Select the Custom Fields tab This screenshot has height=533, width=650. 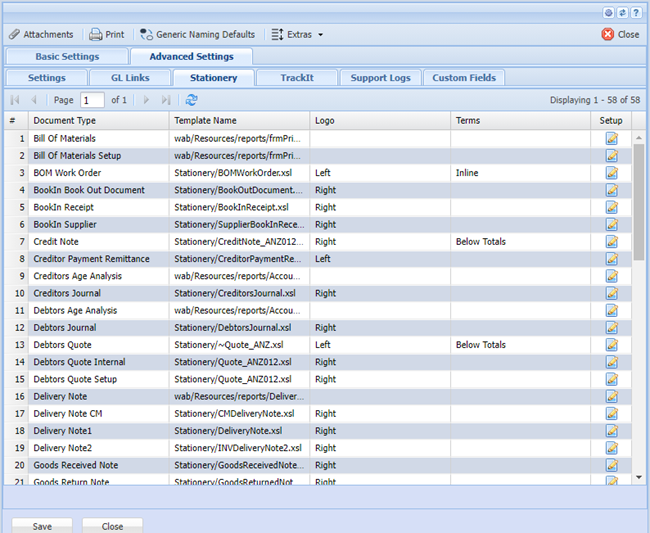pos(464,77)
